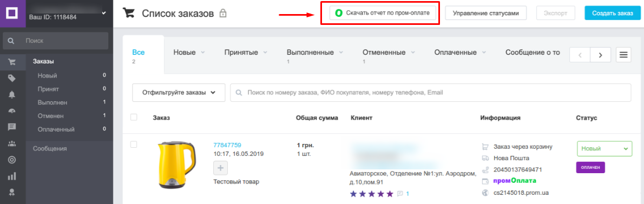Click the cart icon next to Список заказов title

[129, 13]
